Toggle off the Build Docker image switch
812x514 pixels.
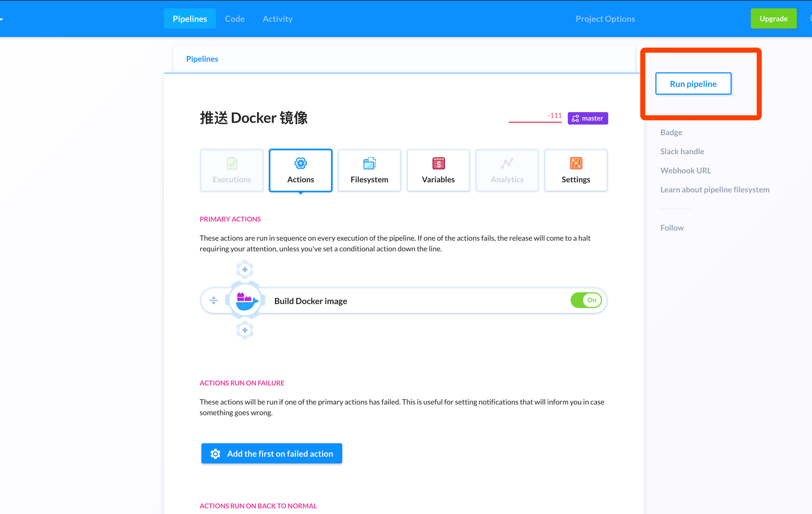pyautogui.click(x=586, y=300)
